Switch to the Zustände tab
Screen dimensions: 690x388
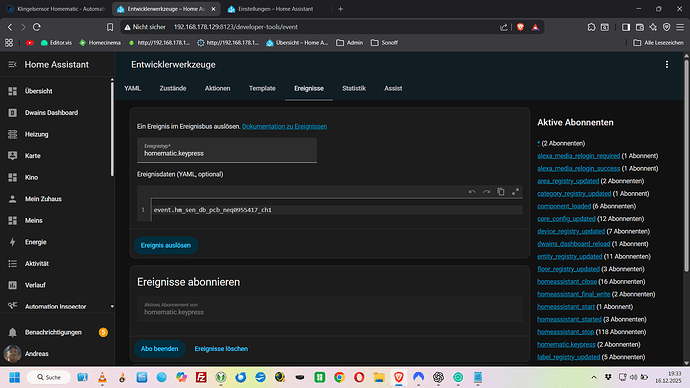[173, 88]
